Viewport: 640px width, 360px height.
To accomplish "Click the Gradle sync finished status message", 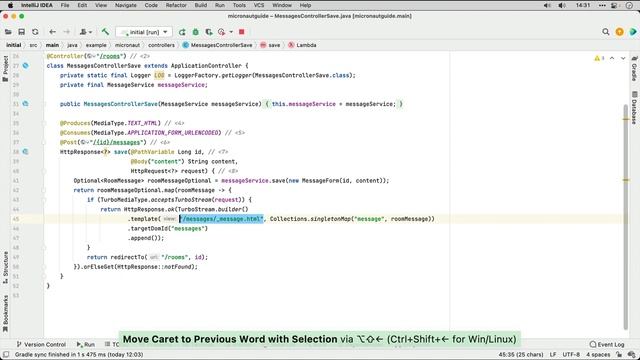I will 79,354.
